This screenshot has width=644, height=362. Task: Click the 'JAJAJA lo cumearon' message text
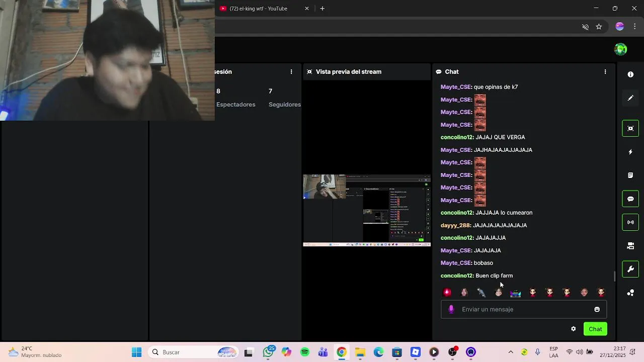pos(504,213)
